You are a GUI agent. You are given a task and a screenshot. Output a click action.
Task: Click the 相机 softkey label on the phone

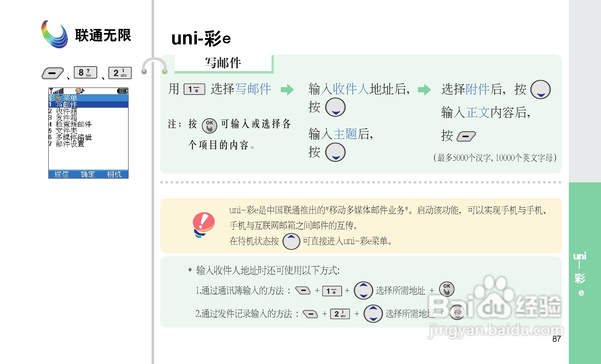114,174
